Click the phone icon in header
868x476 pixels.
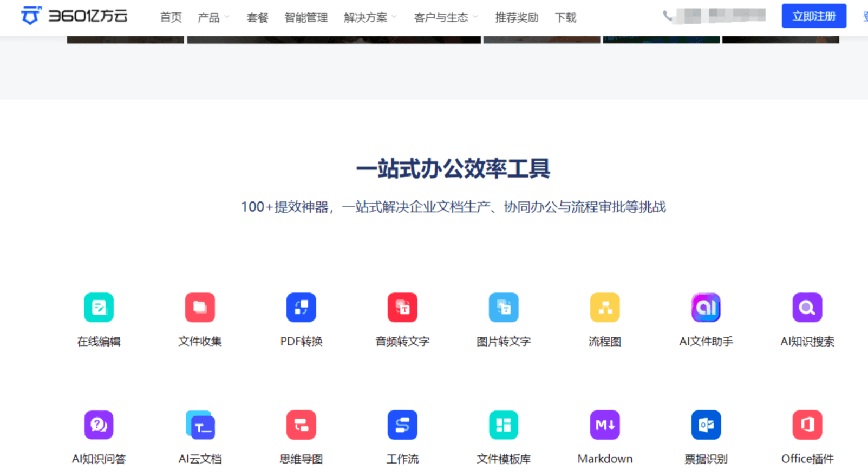667,17
